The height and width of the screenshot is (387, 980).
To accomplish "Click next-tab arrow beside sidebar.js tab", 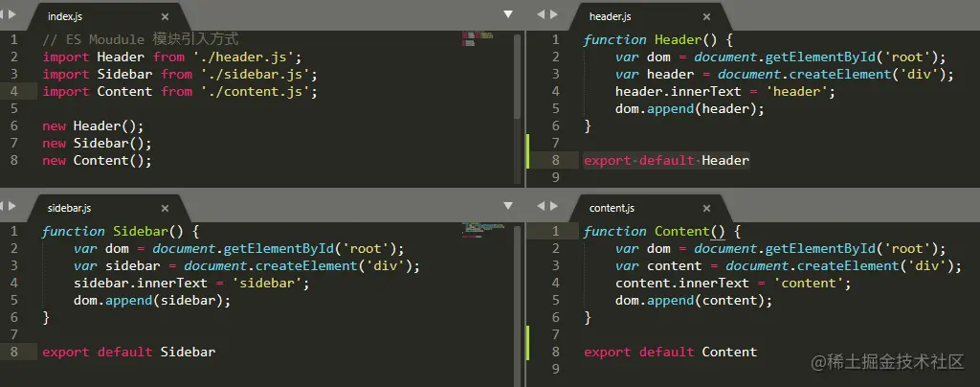I will [13, 206].
